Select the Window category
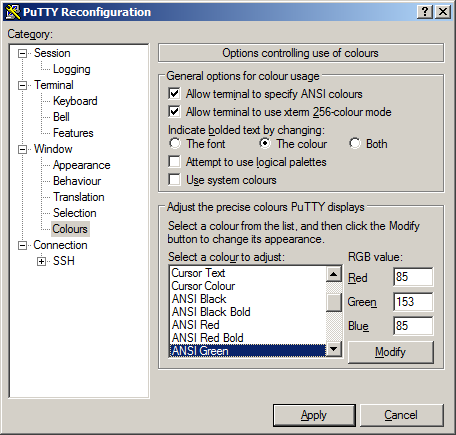 pos(53,149)
